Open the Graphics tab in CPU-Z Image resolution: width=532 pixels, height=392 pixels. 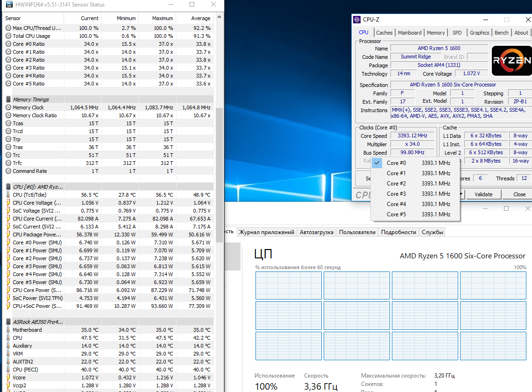(479, 33)
